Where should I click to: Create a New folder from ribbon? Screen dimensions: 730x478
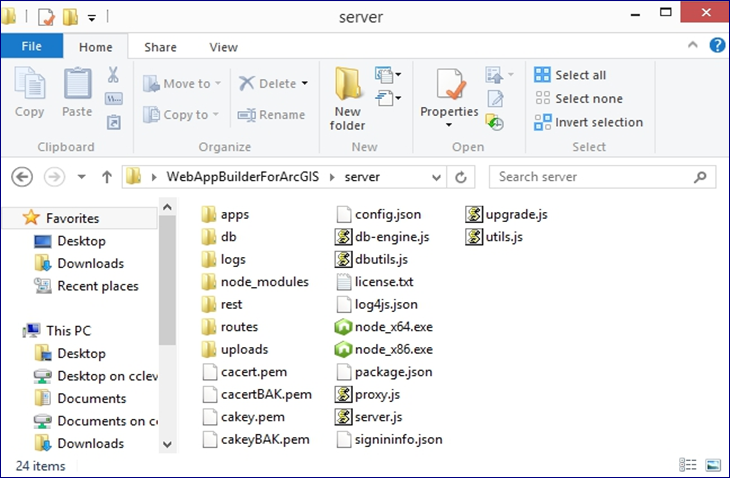[347, 99]
